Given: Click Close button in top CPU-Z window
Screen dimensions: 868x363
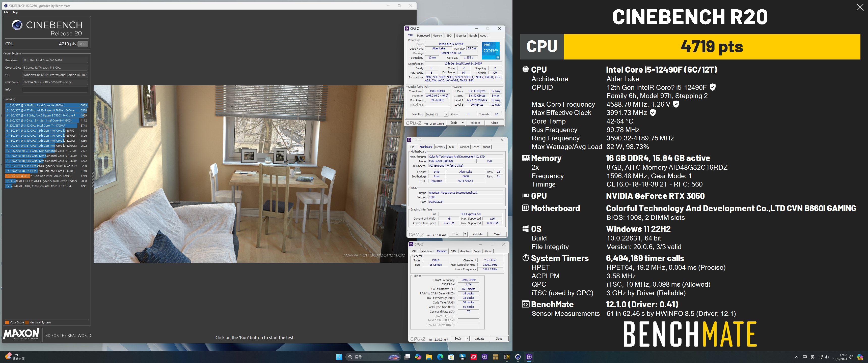Looking at the screenshot, I should (494, 123).
